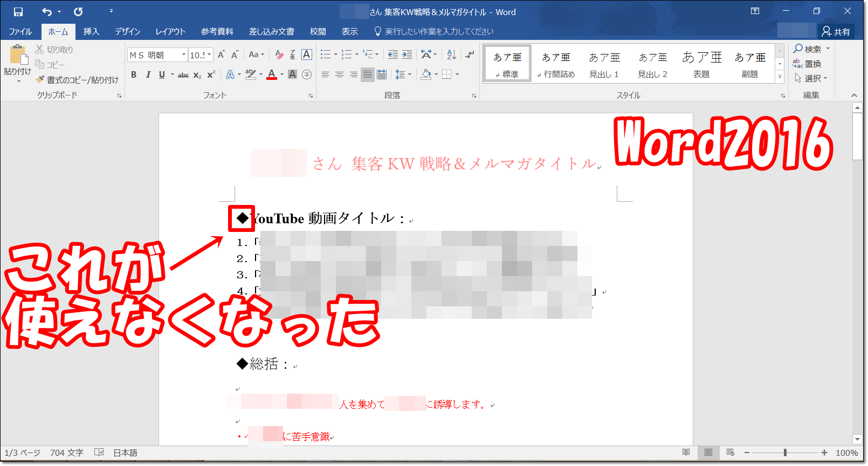This screenshot has width=868, height=466.
Task: Toggle superscript formatting
Action: coord(211,75)
